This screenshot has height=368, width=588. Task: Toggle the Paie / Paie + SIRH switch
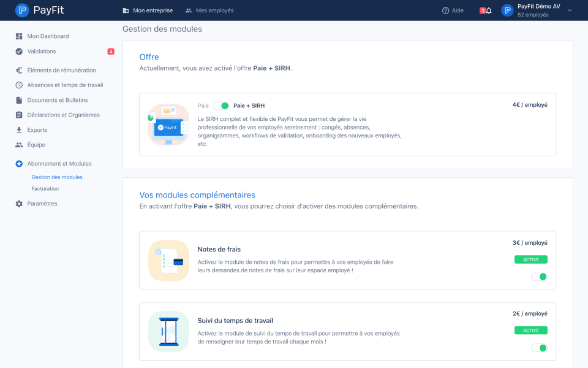pos(221,106)
